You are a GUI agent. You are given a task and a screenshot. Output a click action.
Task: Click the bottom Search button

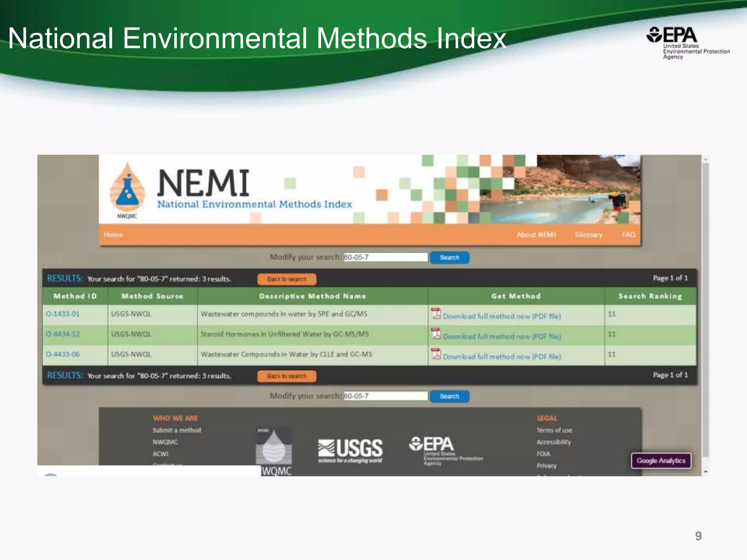point(449,396)
